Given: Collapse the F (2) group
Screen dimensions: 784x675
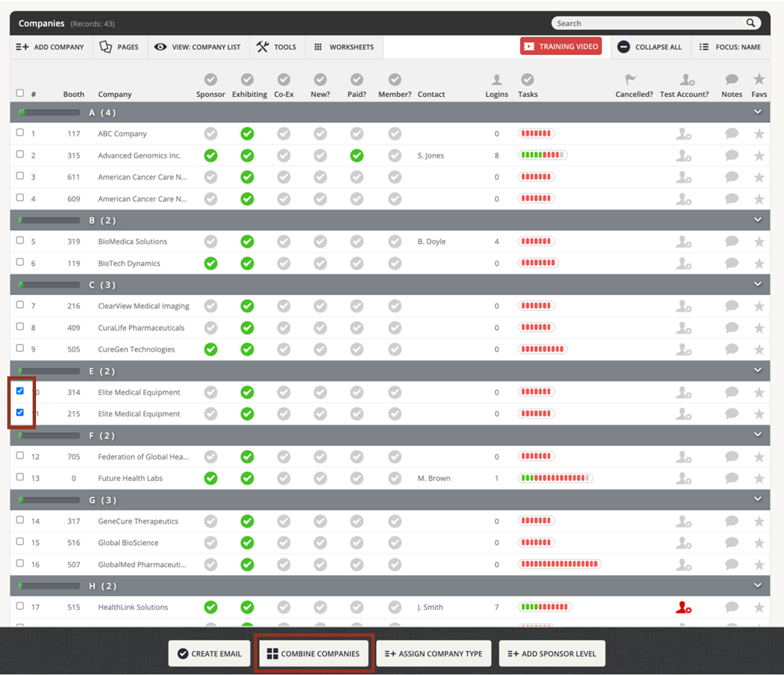Looking at the screenshot, I should [758, 435].
